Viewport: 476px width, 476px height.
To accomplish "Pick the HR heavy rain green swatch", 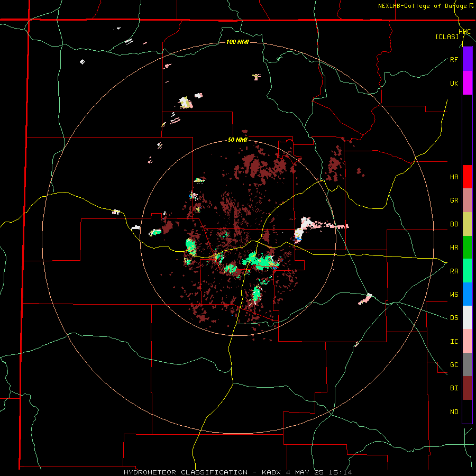I will pyautogui.click(x=467, y=248).
